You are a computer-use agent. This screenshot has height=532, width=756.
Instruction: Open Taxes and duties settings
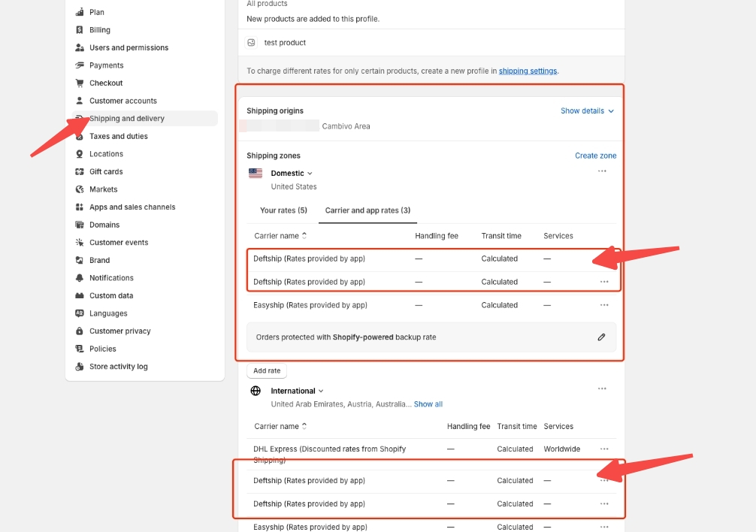tap(119, 136)
